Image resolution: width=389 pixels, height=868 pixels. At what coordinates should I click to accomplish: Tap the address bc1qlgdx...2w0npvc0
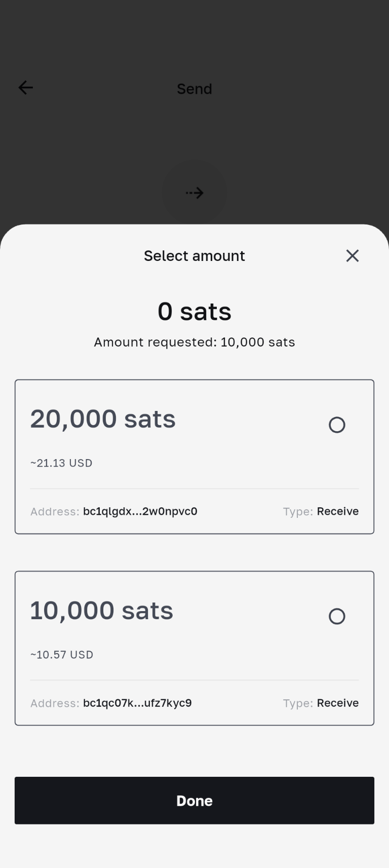click(140, 511)
